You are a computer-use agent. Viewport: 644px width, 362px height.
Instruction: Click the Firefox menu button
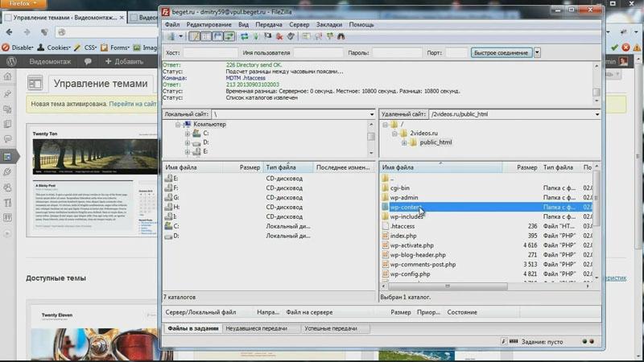(x=23, y=4)
